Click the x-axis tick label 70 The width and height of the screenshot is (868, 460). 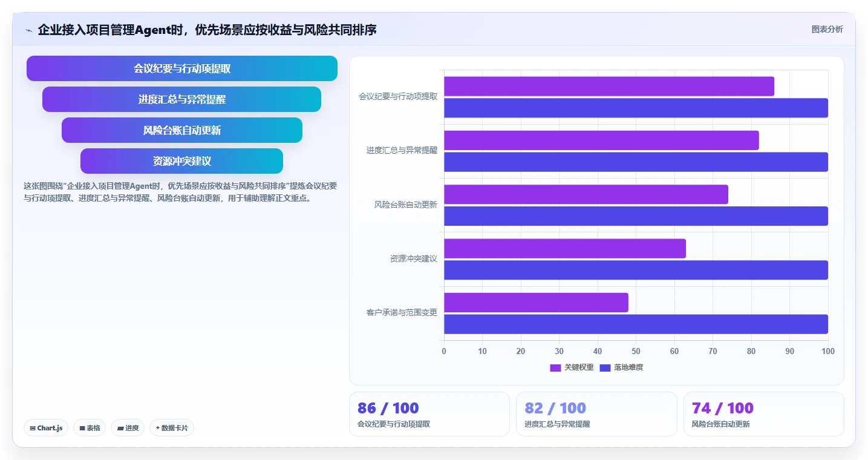tap(713, 352)
